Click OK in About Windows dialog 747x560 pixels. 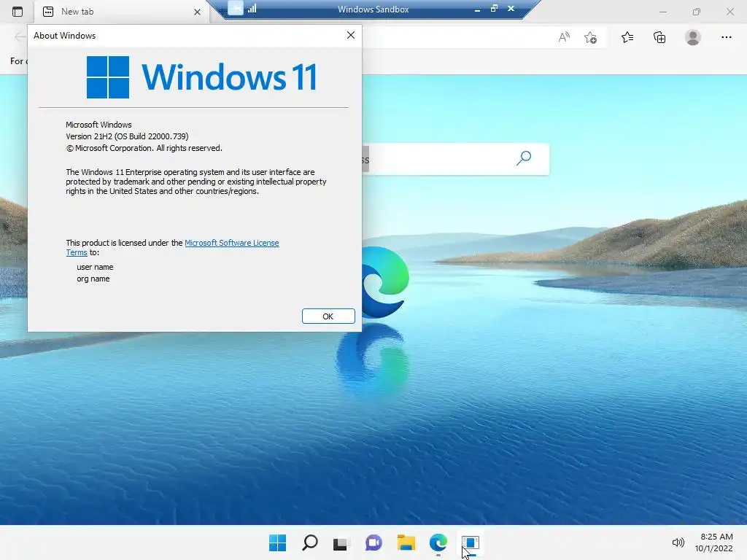coord(328,316)
